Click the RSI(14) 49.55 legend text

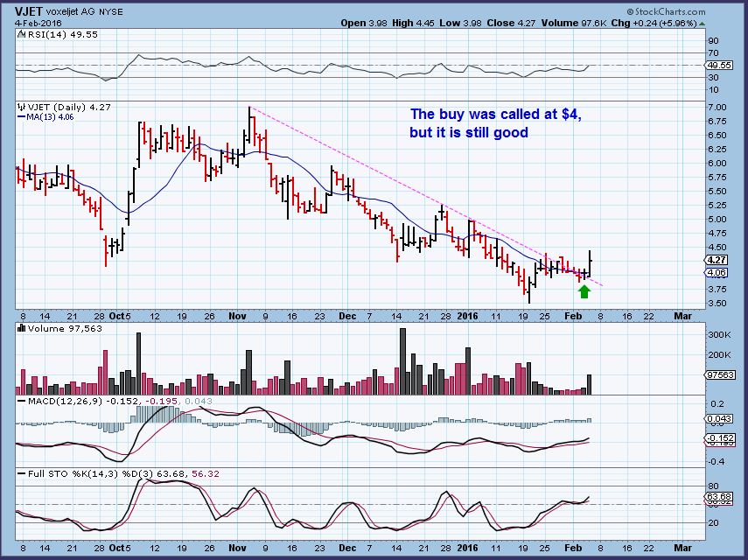(x=62, y=34)
